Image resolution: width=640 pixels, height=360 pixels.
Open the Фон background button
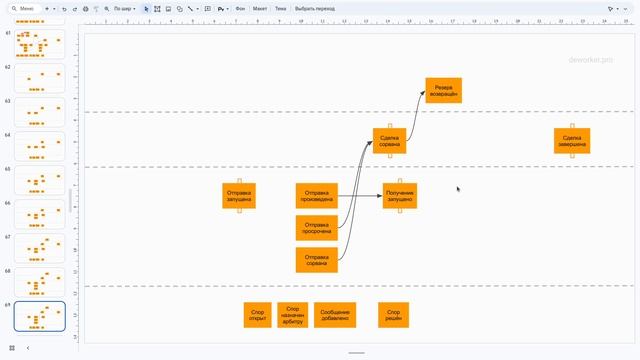[x=240, y=9]
